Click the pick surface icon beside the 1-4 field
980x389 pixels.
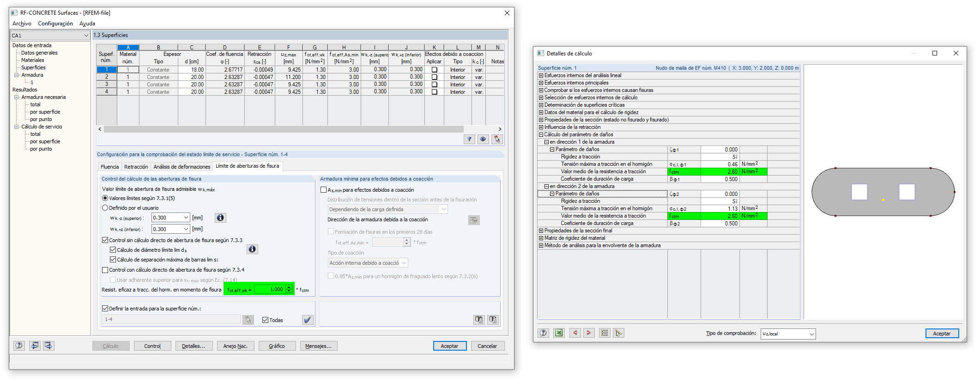pyautogui.click(x=248, y=320)
